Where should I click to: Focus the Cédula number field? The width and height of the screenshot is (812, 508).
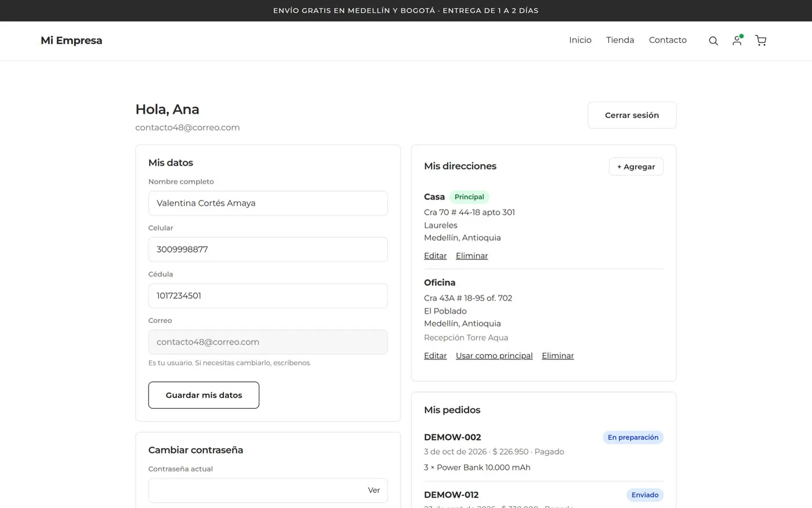(268, 296)
